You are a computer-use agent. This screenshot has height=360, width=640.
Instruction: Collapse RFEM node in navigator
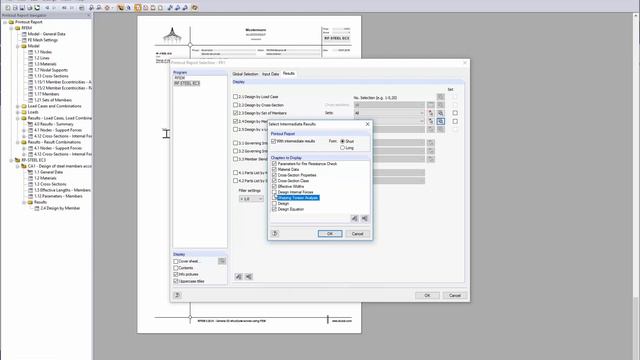click(x=11, y=28)
